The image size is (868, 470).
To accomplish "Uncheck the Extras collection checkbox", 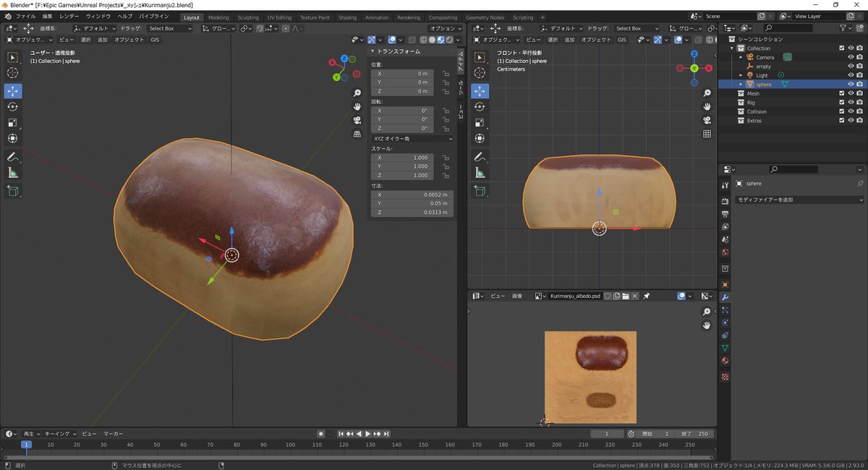I will 841,121.
